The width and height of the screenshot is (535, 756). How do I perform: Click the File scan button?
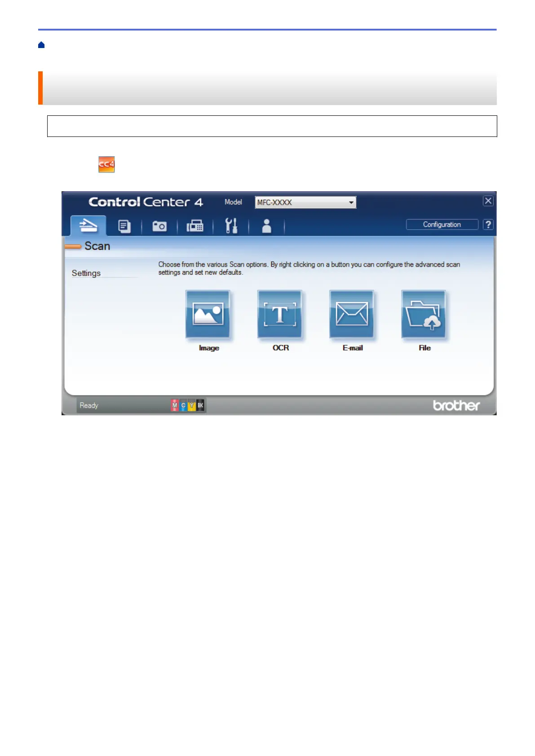click(424, 314)
